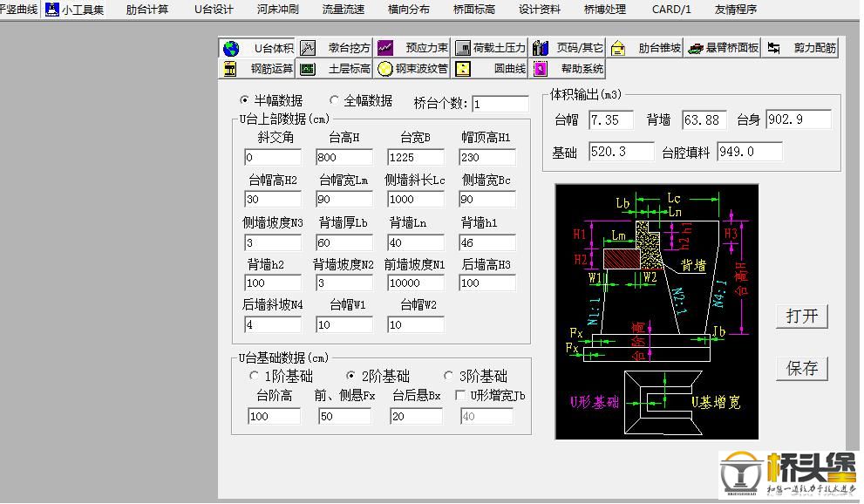
Task: Click the 基础 volume output field
Action: click(x=621, y=152)
